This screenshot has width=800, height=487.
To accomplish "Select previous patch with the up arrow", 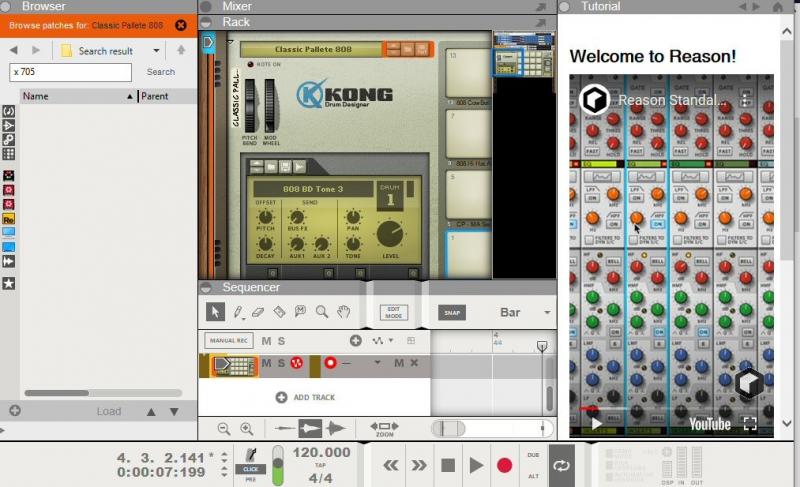I will tap(151, 412).
